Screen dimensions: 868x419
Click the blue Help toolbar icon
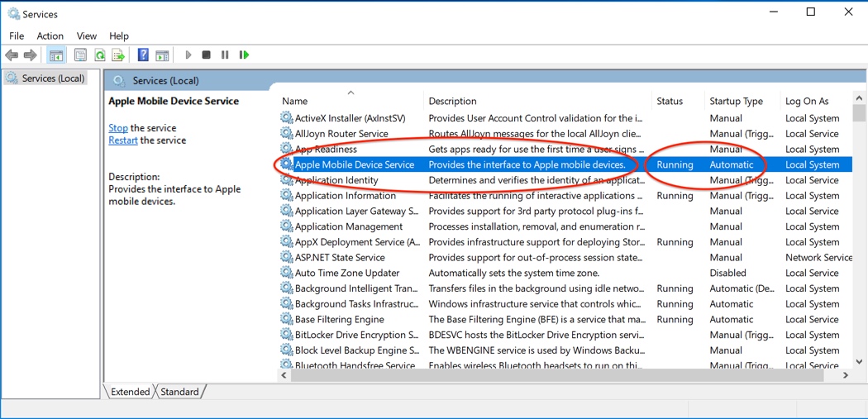pos(143,55)
